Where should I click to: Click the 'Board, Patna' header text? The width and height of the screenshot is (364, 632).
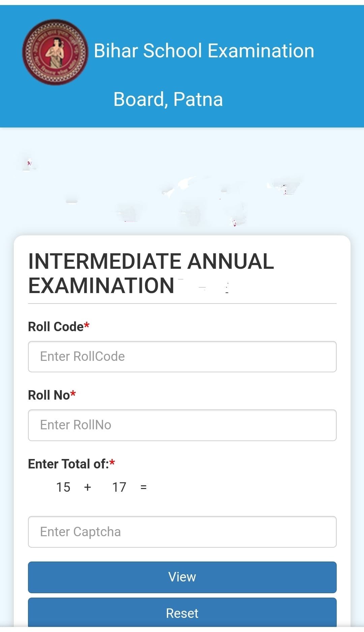168,99
